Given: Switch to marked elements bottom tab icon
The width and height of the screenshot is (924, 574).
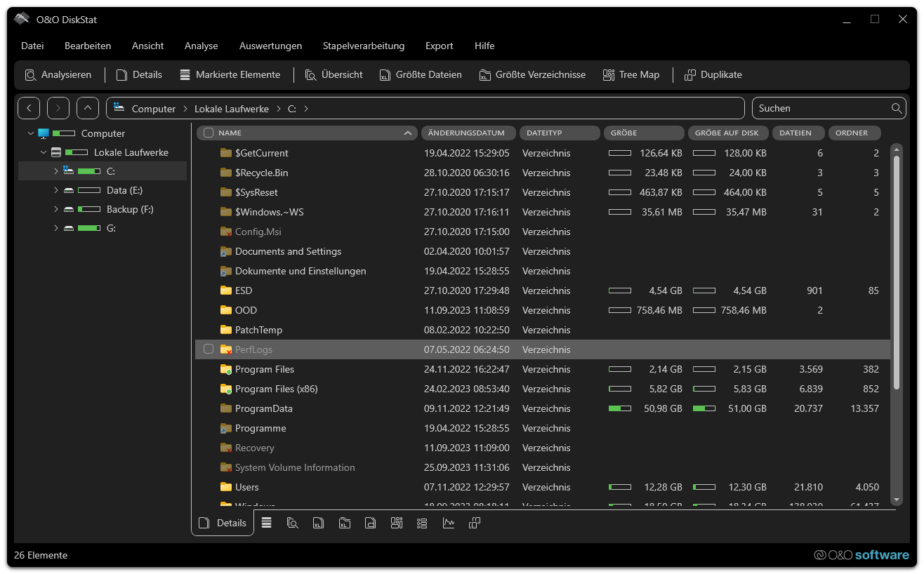Looking at the screenshot, I should coord(267,523).
